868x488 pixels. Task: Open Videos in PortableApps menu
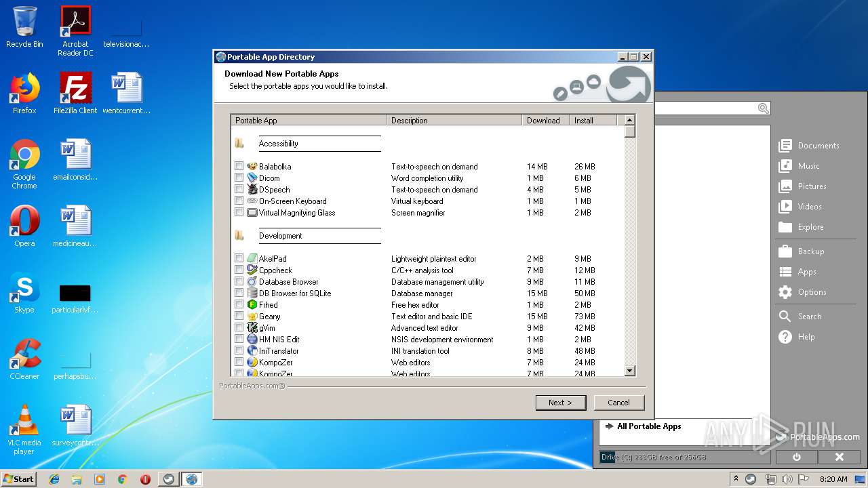800,206
